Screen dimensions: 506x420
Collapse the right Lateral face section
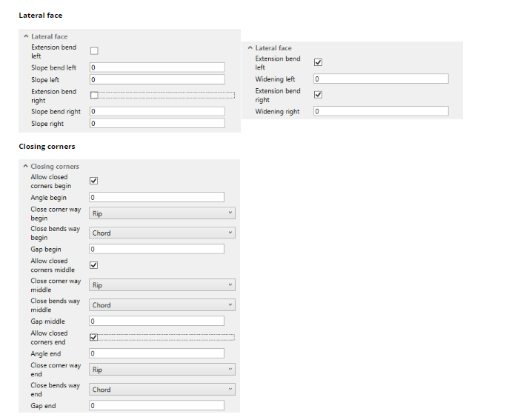point(250,48)
